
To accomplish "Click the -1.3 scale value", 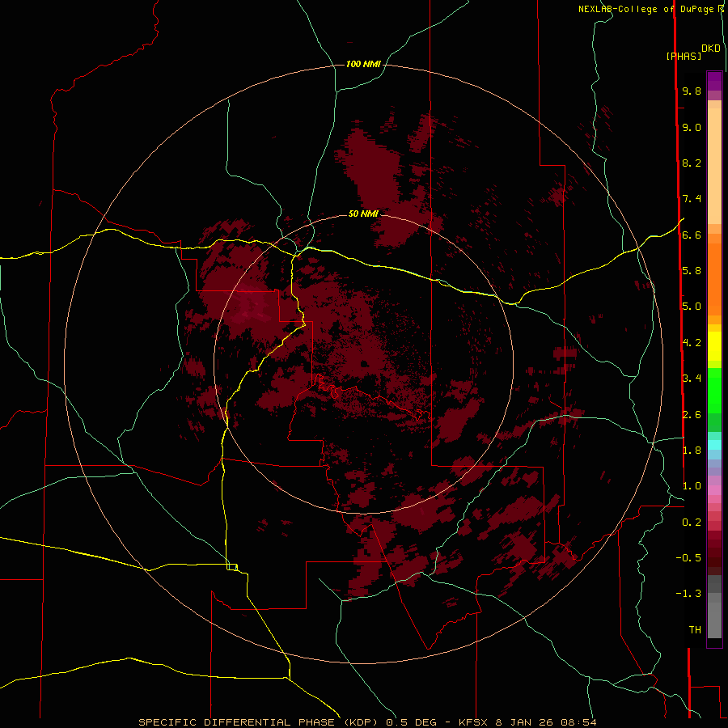I will [688, 594].
